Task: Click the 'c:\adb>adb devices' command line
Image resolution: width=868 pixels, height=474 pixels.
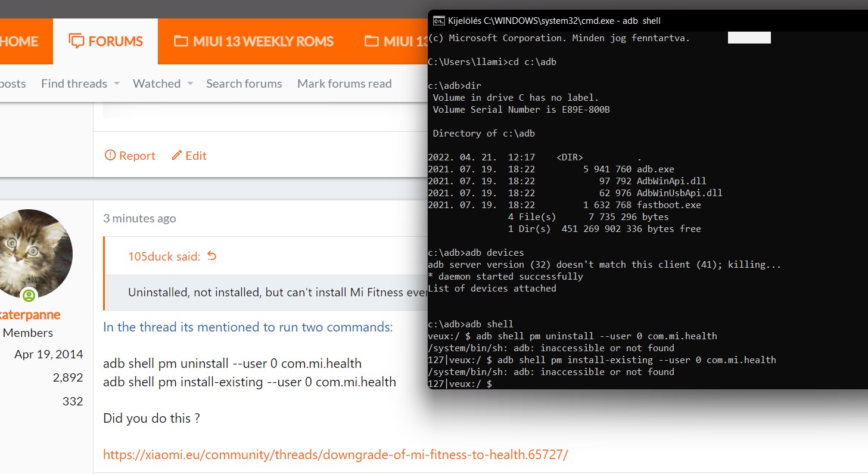Action: (476, 253)
